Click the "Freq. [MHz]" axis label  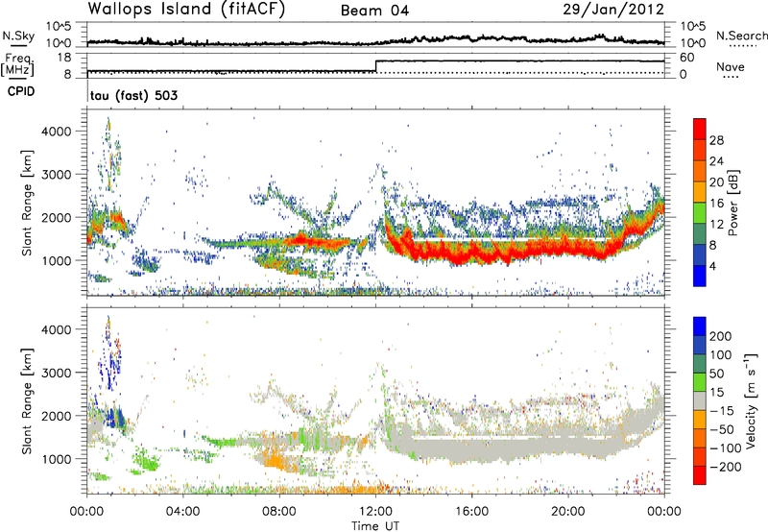coord(18,65)
